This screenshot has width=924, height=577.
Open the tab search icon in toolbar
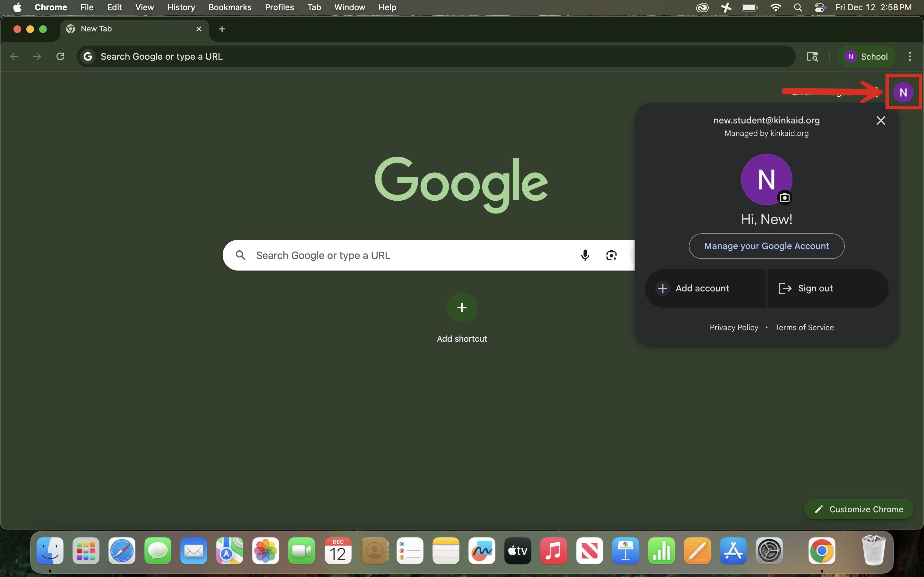812,56
